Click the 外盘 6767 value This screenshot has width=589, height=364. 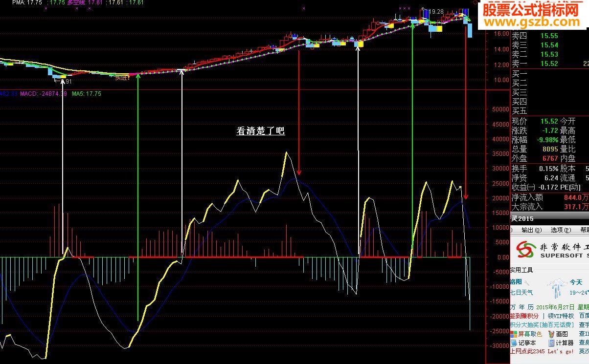click(x=550, y=158)
